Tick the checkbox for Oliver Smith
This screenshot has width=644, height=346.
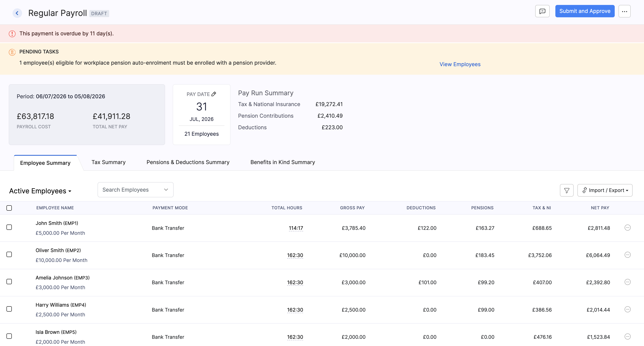[x=9, y=254]
